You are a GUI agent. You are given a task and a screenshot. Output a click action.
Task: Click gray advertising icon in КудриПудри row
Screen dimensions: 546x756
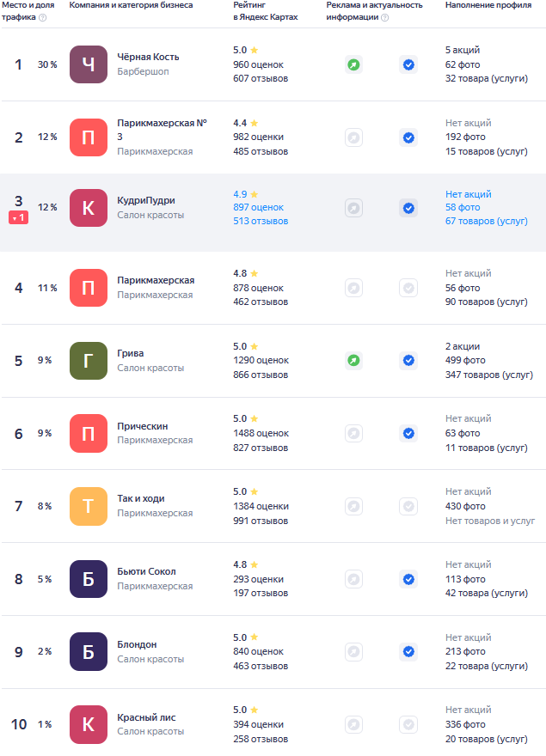pyautogui.click(x=353, y=208)
